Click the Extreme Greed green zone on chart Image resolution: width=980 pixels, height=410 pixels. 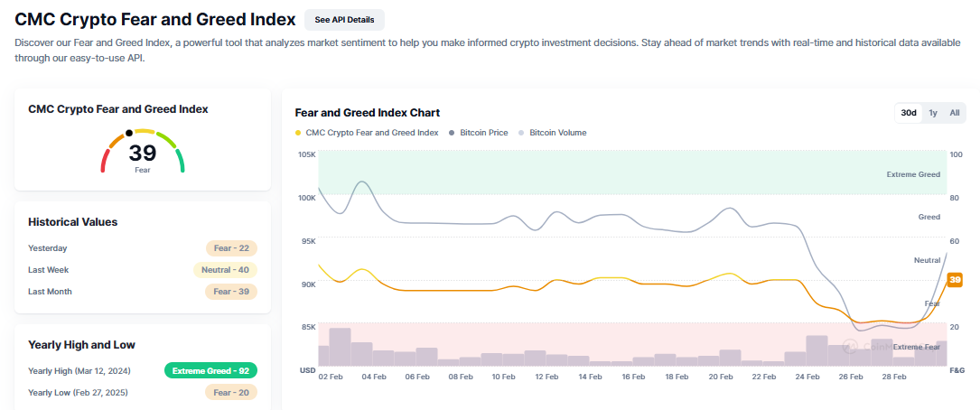(x=632, y=172)
